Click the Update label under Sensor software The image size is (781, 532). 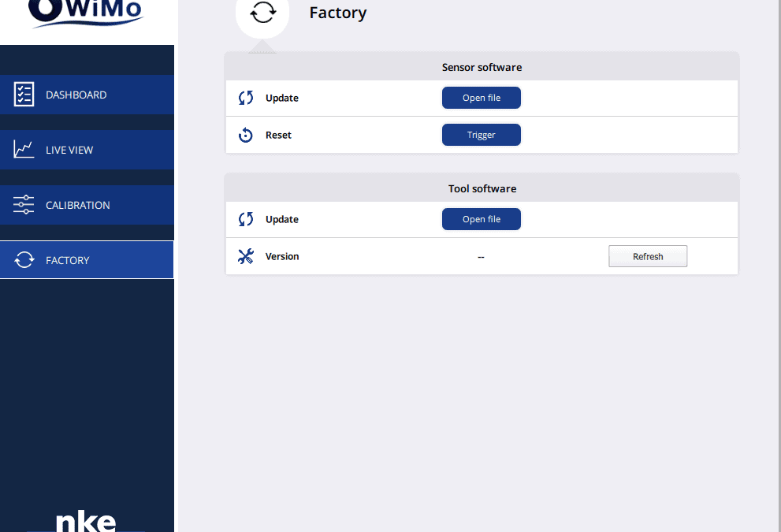point(282,99)
